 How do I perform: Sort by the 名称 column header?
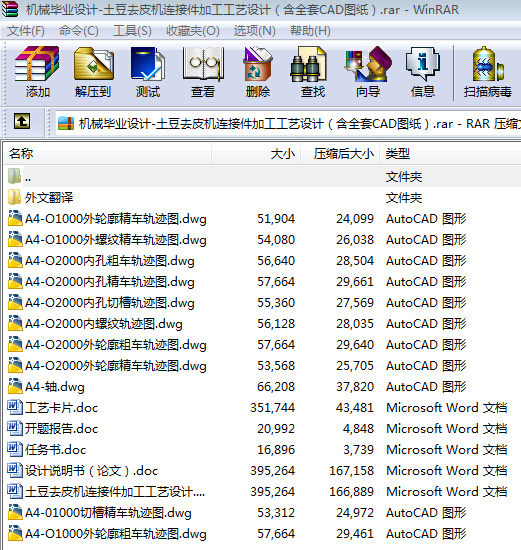tap(107, 154)
